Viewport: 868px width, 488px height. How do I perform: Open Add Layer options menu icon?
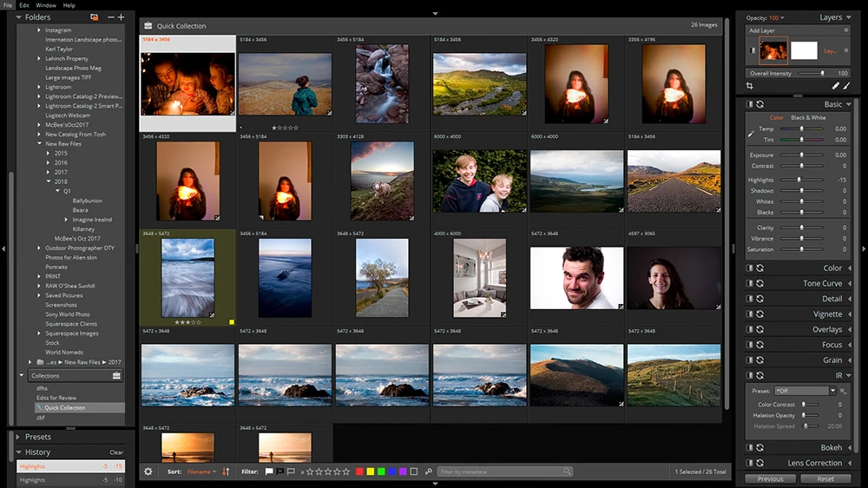(845, 30)
